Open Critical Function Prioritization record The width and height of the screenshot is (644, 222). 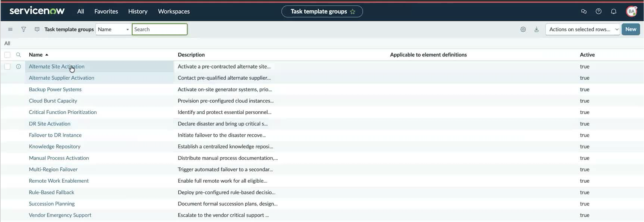pos(63,112)
